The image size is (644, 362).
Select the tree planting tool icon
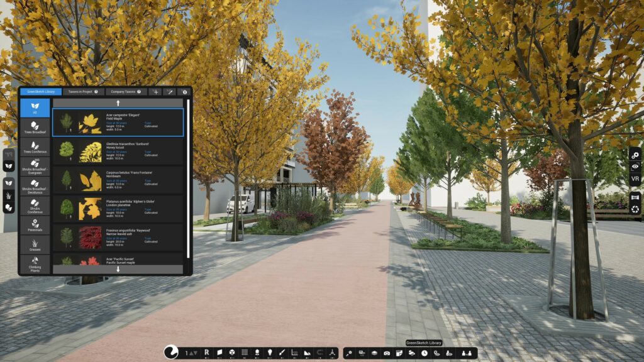pyautogui.click(x=257, y=353)
